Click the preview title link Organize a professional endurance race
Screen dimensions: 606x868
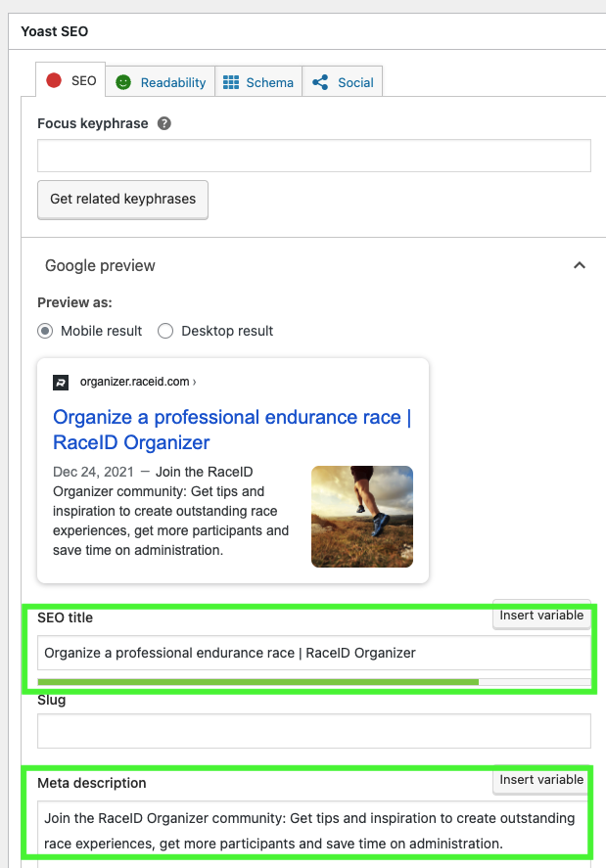(232, 430)
